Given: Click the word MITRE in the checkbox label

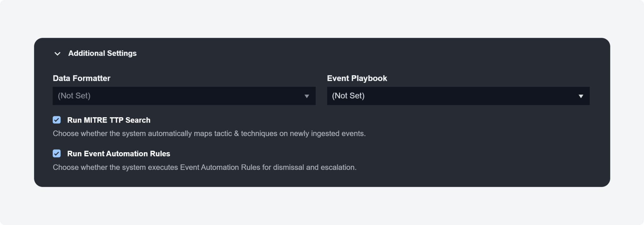Looking at the screenshot, I should tap(95, 120).
